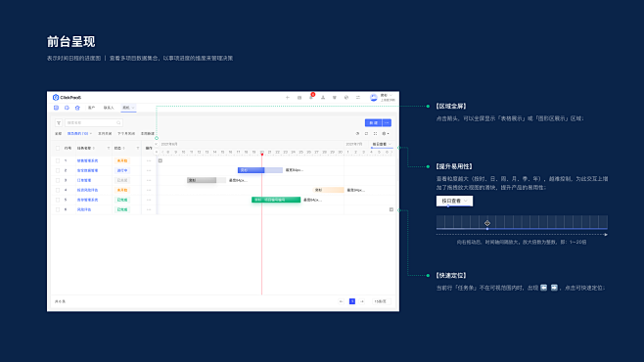Open the three-dot action menu in row 2
Viewport: 644px width, 362px height.
pos(149,170)
